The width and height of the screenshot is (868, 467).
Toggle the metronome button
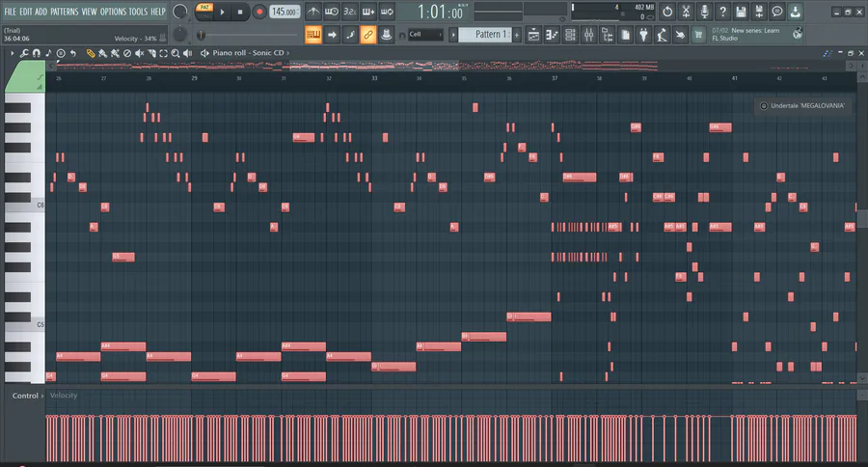point(313,11)
